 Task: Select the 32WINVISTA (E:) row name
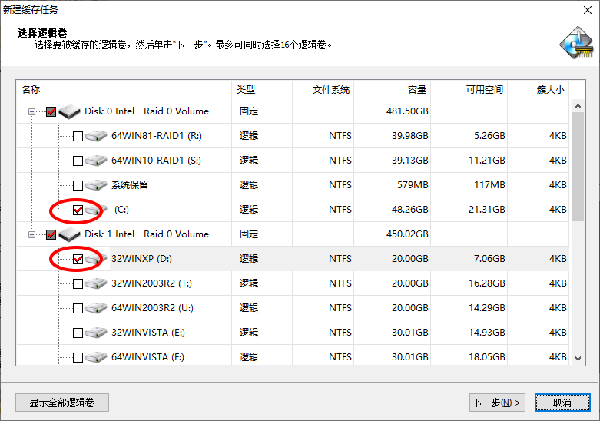pyautogui.click(x=148, y=333)
